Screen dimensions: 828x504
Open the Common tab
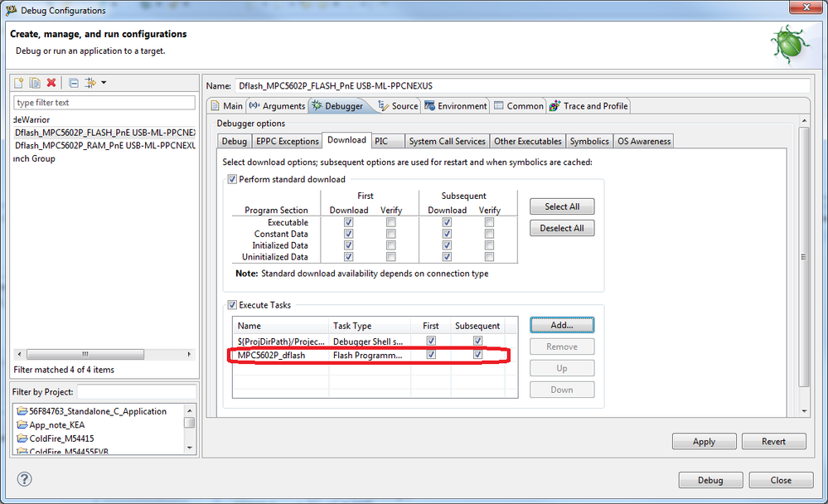tap(519, 105)
